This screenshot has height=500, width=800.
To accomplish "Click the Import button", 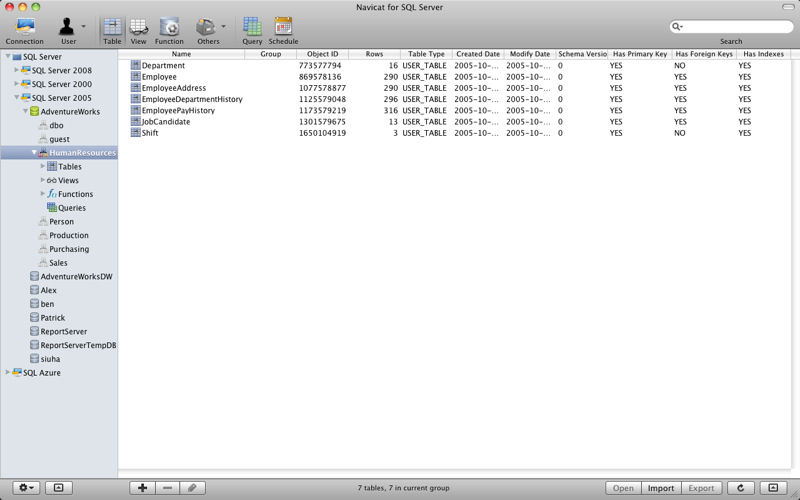I will tap(661, 488).
